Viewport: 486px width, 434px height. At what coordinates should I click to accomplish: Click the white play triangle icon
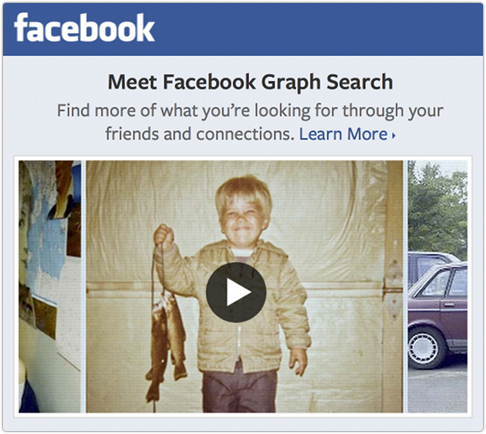point(238,292)
